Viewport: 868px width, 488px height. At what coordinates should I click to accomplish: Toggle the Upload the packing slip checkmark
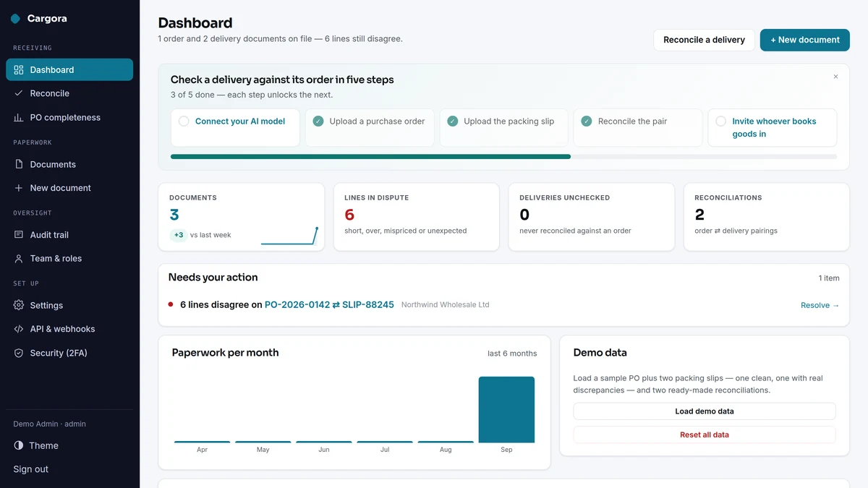tap(453, 121)
